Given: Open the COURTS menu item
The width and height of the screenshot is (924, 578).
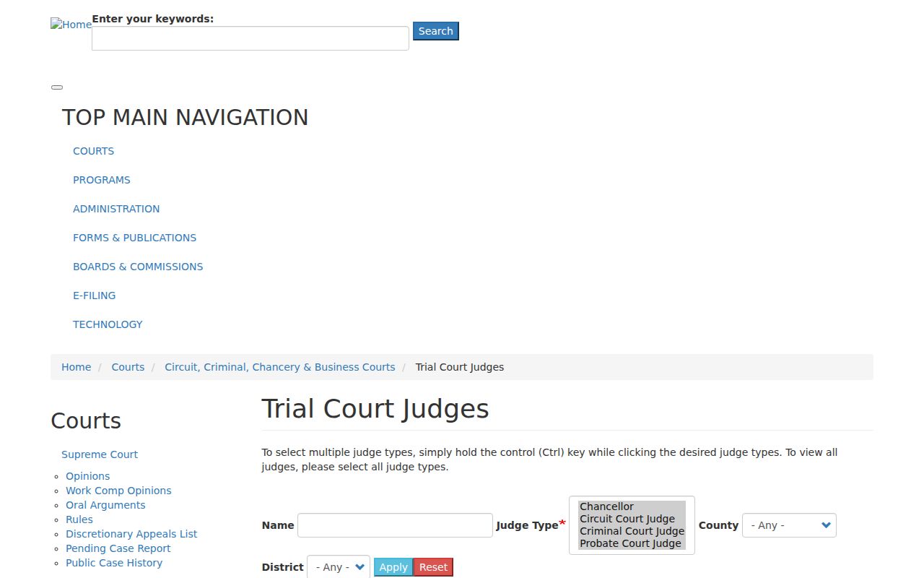Looking at the screenshot, I should (x=93, y=151).
